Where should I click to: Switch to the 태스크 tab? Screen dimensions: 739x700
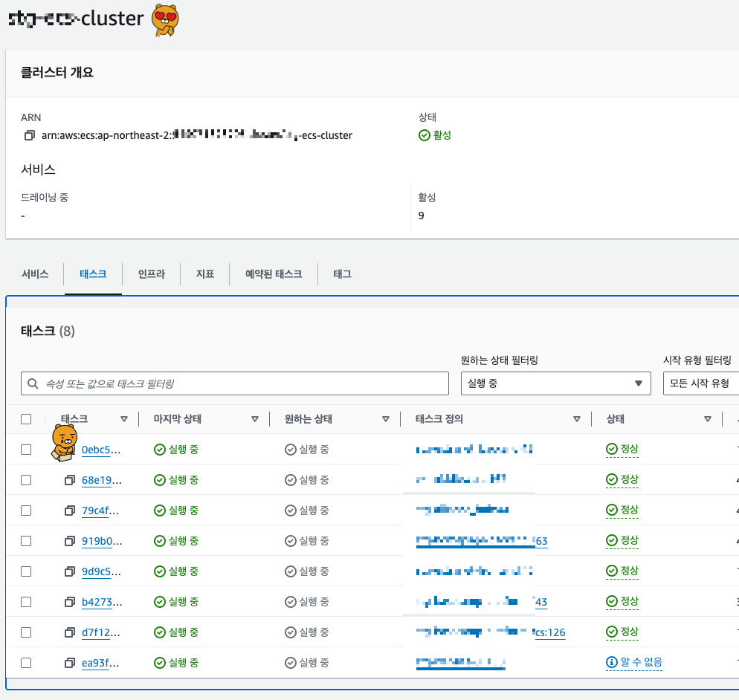93,274
